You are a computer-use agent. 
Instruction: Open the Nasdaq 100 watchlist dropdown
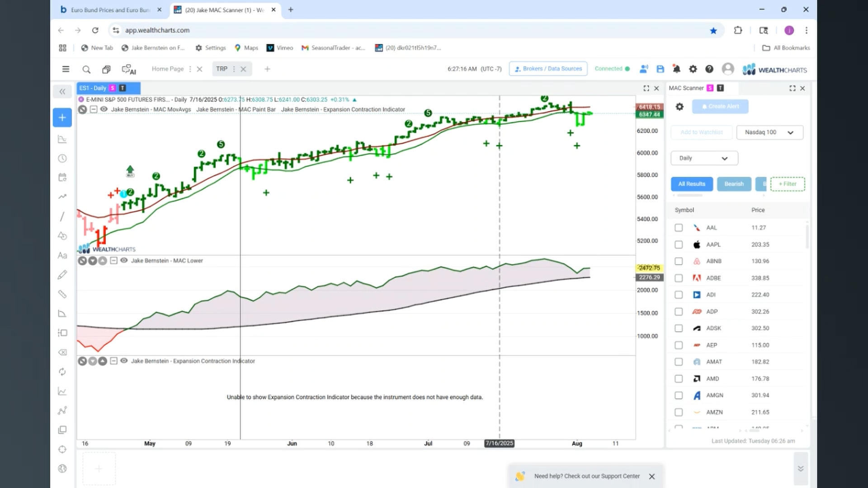pyautogui.click(x=770, y=132)
